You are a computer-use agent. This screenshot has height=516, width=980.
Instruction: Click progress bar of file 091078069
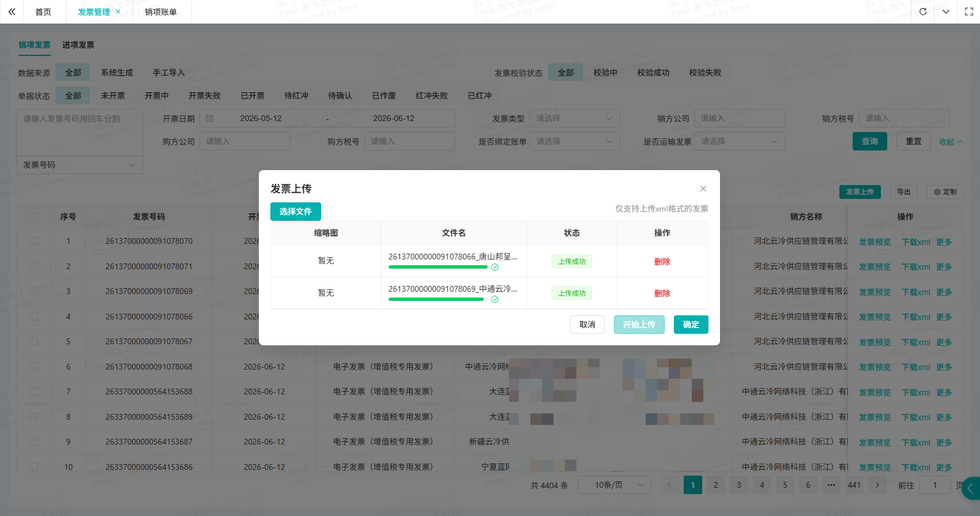438,299
